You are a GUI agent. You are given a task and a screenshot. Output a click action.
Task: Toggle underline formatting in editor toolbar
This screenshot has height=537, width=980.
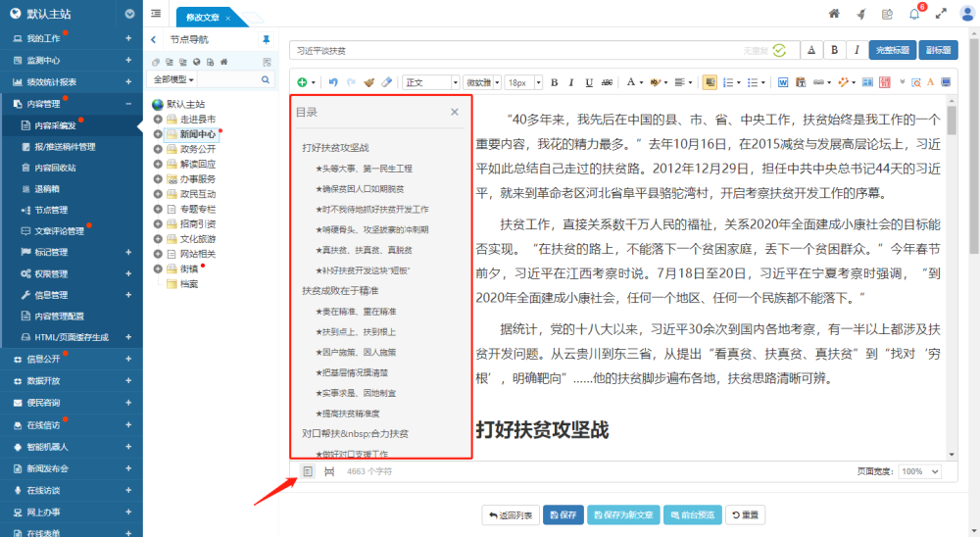click(590, 82)
